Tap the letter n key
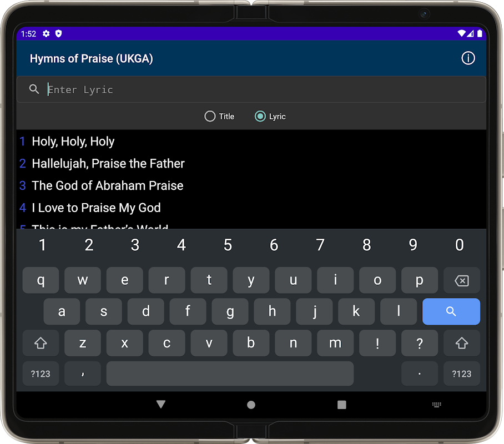The image size is (504, 444). (x=293, y=343)
